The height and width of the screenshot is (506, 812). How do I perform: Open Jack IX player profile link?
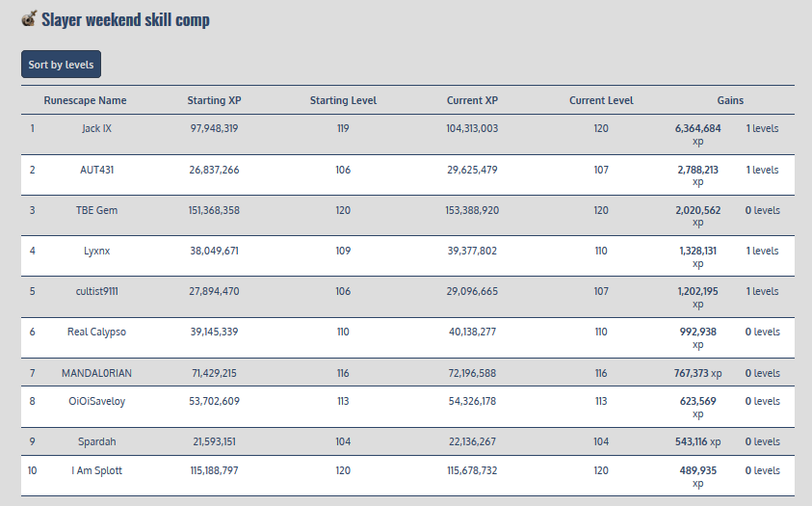tap(96, 128)
